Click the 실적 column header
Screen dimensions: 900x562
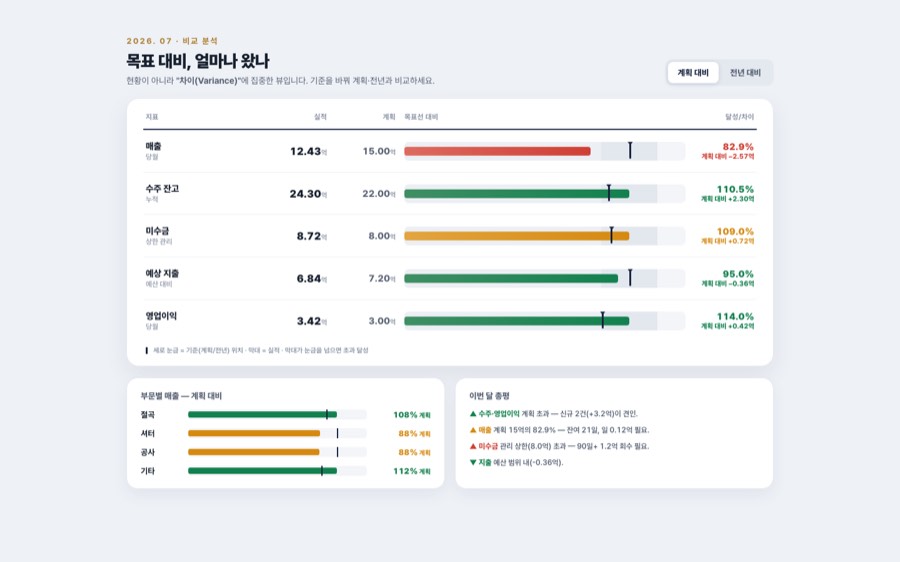click(x=320, y=117)
